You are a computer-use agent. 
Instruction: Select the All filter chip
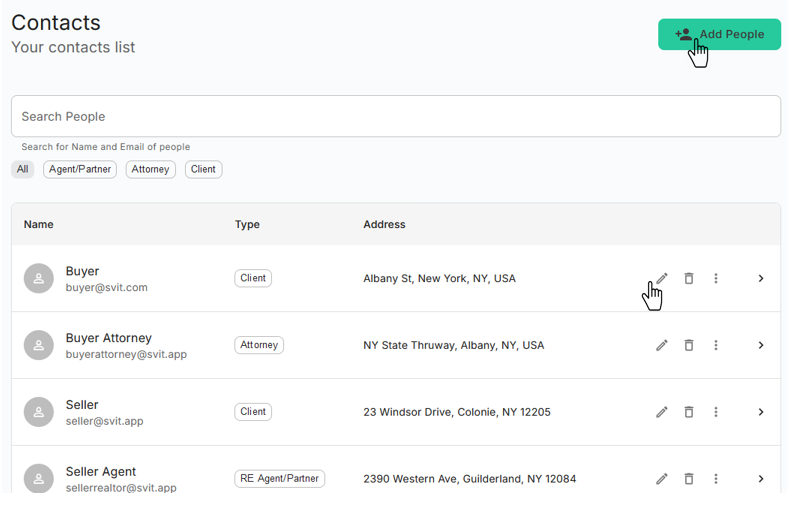22,169
